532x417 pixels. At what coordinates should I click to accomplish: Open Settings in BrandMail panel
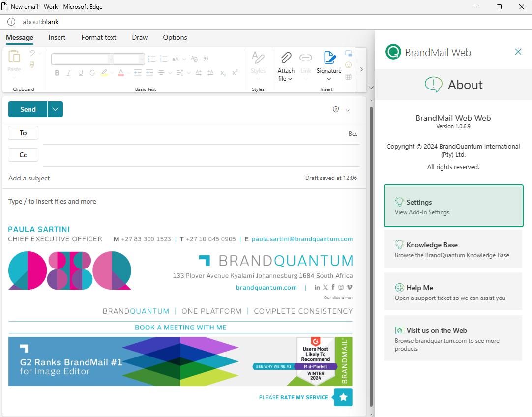pyautogui.click(x=454, y=206)
